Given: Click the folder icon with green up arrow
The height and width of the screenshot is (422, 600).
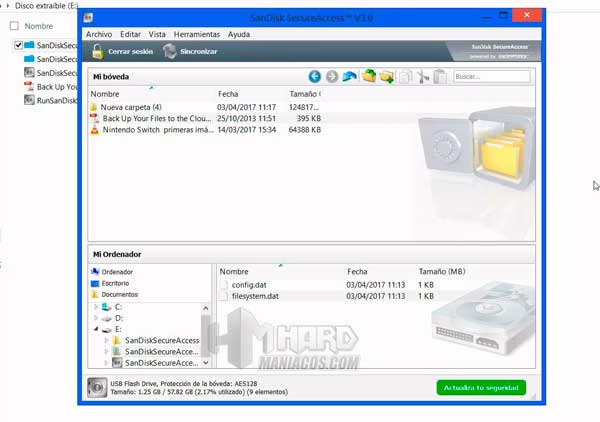Looking at the screenshot, I should pyautogui.click(x=369, y=76).
